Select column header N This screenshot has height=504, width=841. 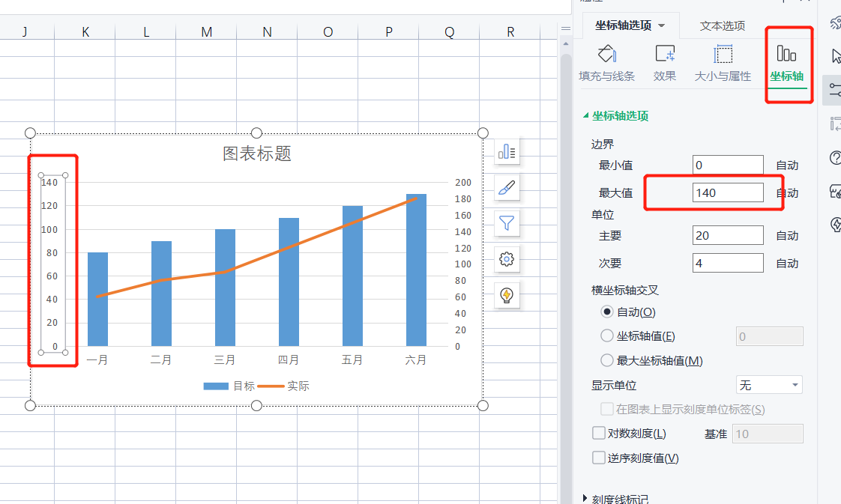click(267, 32)
